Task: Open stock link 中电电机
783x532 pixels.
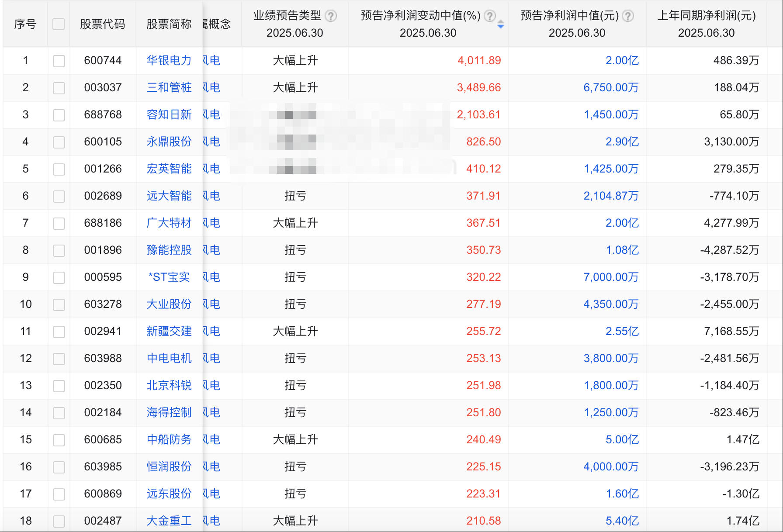Action: click(169, 358)
